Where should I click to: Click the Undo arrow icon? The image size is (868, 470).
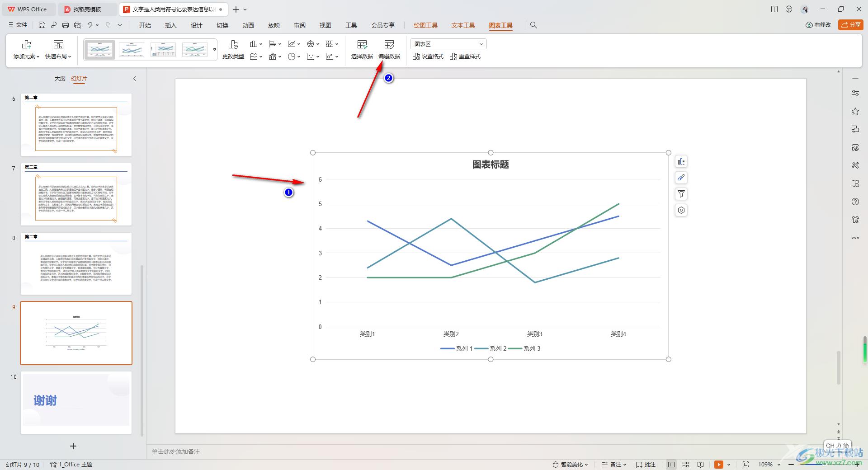pyautogui.click(x=90, y=25)
